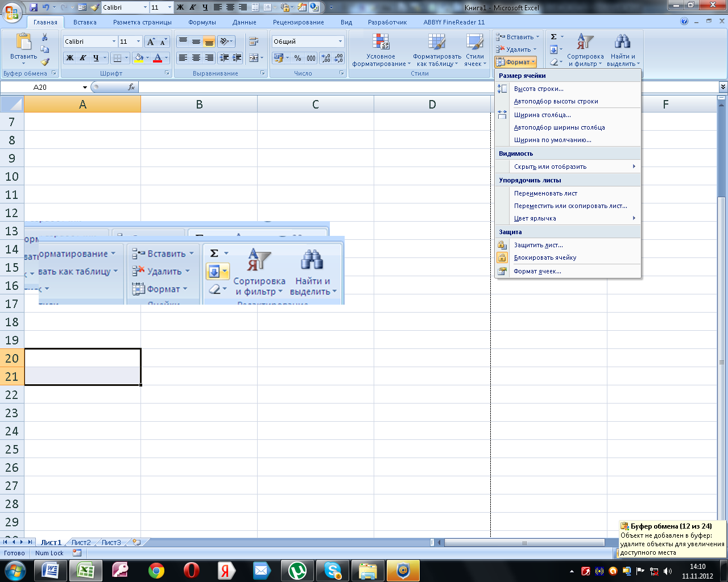Toggle top vertical alignment
The height and width of the screenshot is (582, 728).
point(183,41)
